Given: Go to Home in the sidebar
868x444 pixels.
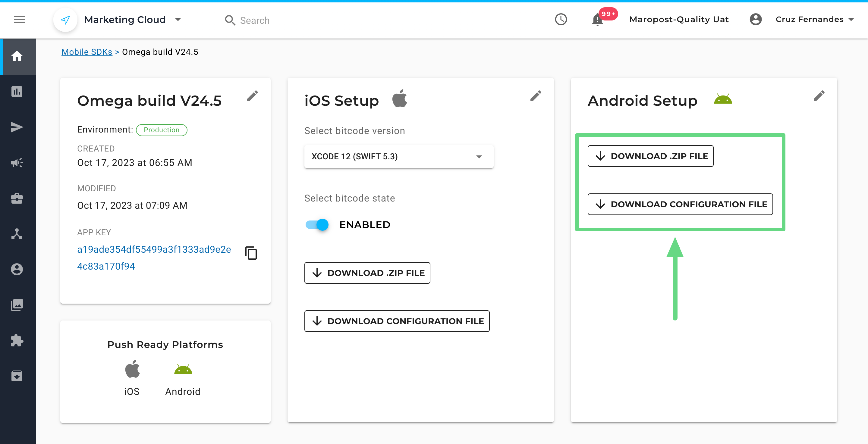Looking at the screenshot, I should point(17,56).
